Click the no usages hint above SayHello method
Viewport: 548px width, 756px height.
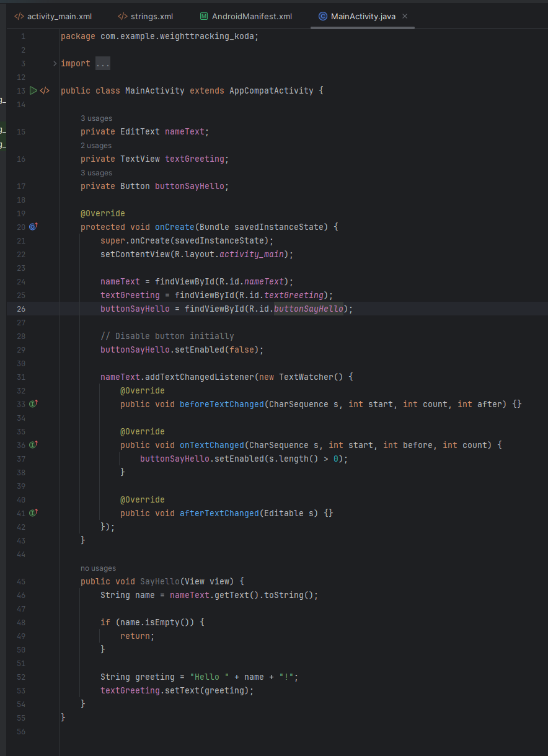tap(98, 568)
